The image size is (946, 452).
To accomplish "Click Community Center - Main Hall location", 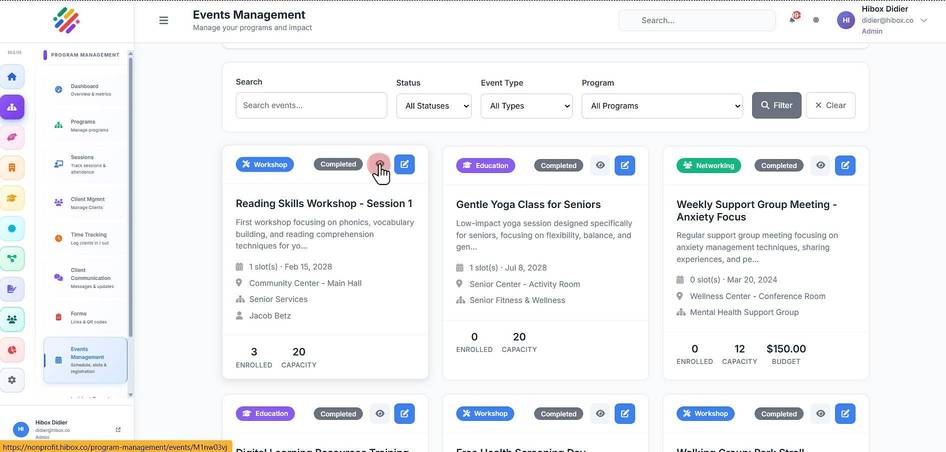I will pyautogui.click(x=305, y=283).
